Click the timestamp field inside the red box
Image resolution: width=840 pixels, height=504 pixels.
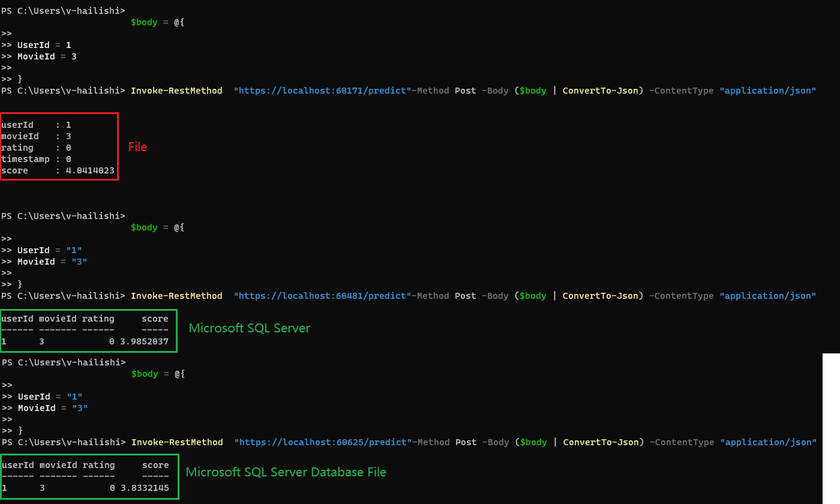coord(26,158)
